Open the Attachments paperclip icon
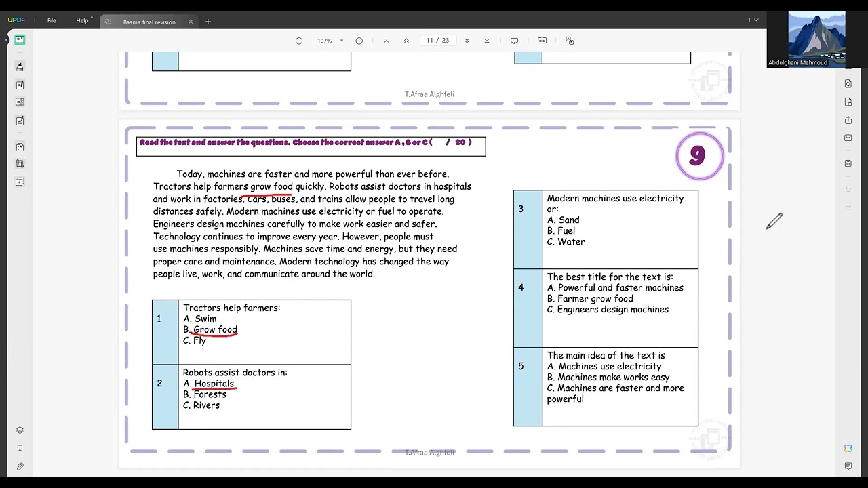This screenshot has height=488, width=868. click(20, 466)
